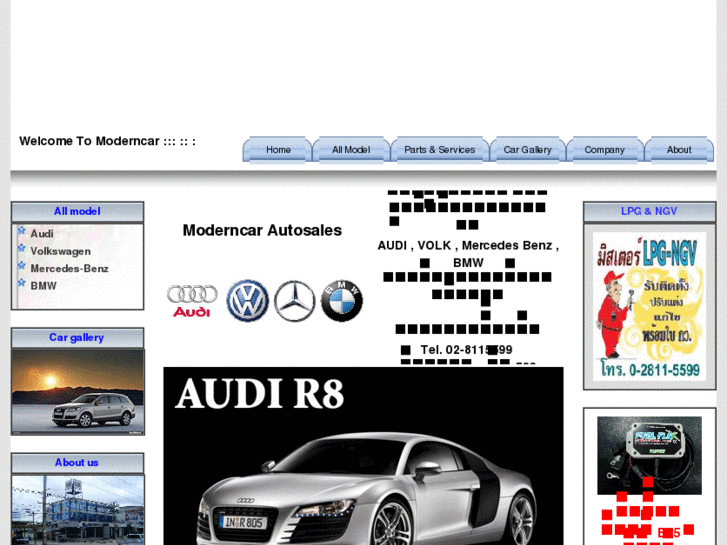
Task: Go to the Car Gallery tab
Action: click(x=527, y=150)
